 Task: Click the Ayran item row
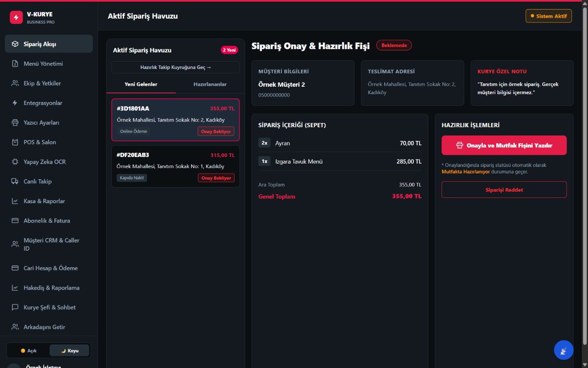coord(340,143)
